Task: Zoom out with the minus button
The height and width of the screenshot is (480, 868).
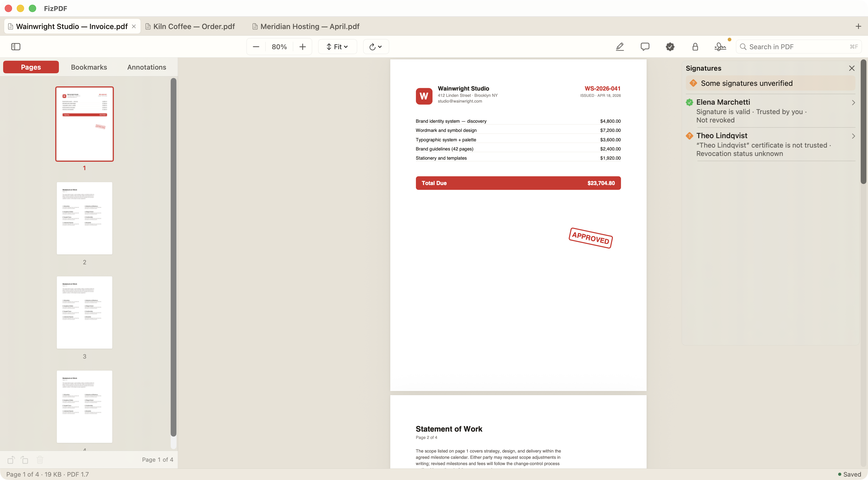Action: (256, 47)
